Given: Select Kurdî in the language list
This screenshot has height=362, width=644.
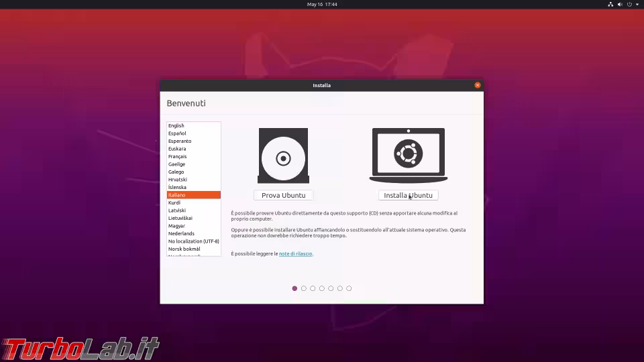Looking at the screenshot, I should coord(194,202).
